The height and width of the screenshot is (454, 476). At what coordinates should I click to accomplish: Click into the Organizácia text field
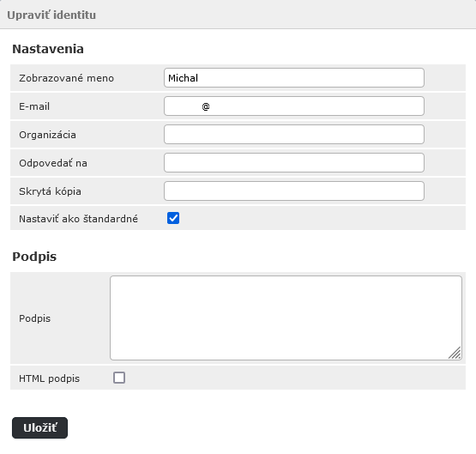pos(294,134)
